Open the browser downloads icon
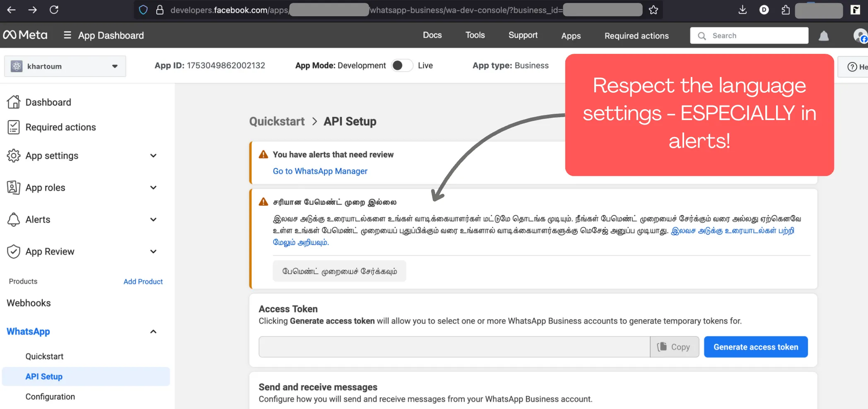Image resolution: width=868 pixels, height=409 pixels. pos(743,10)
